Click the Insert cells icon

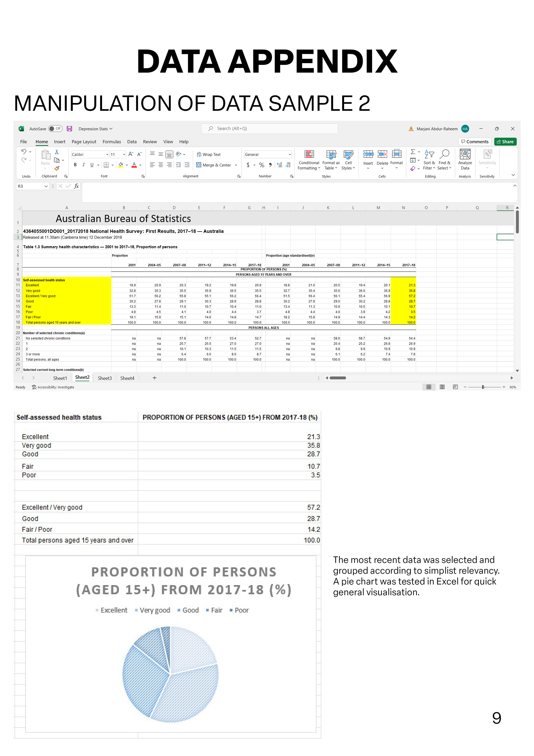click(368, 154)
